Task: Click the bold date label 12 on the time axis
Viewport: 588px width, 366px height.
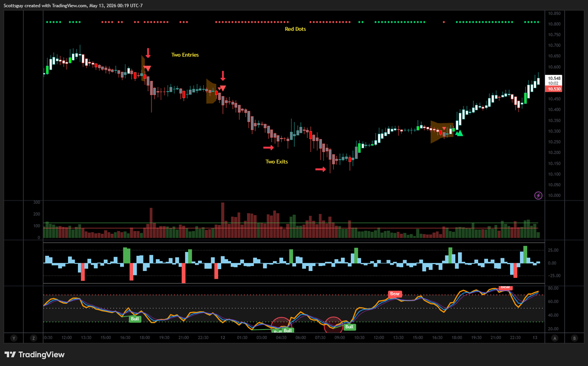Action: (222, 338)
